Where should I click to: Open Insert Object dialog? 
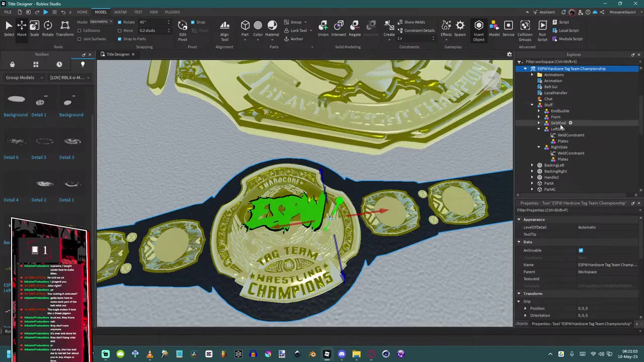coord(478,30)
